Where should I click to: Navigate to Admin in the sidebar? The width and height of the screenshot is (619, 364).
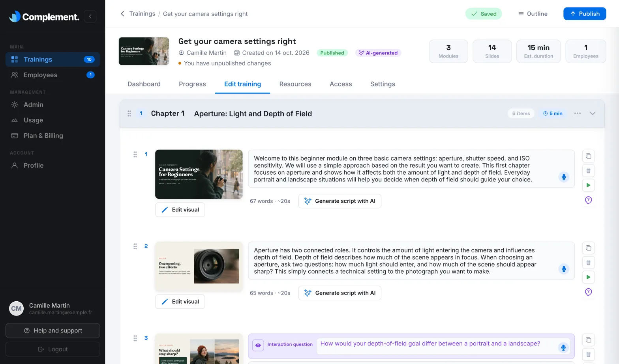click(53, 105)
